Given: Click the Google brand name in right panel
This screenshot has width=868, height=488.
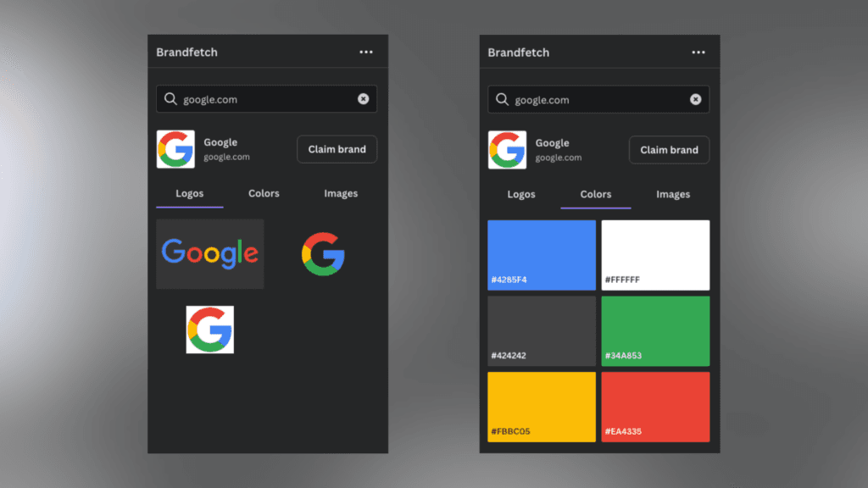Looking at the screenshot, I should (x=553, y=142).
